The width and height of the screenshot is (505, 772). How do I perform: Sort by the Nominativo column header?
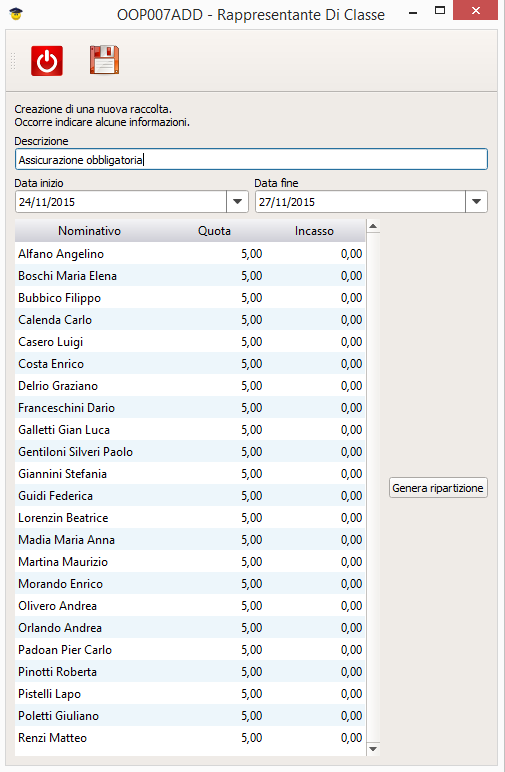90,231
